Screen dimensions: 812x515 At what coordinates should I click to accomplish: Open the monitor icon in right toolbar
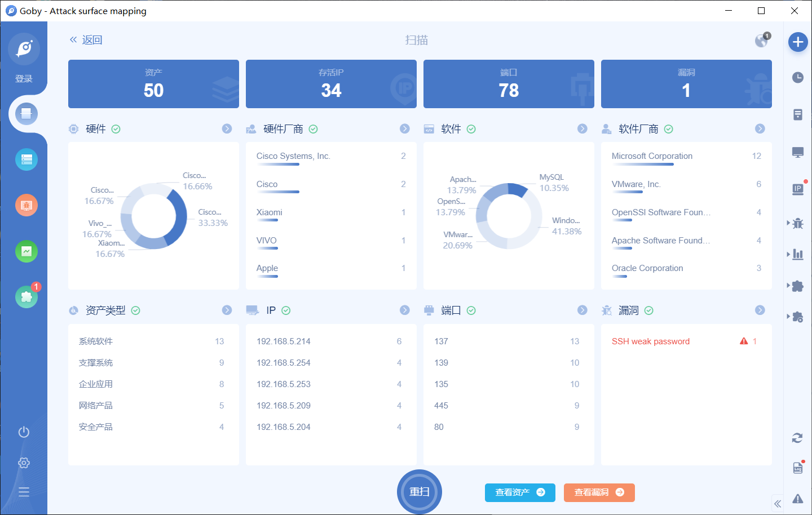[798, 152]
